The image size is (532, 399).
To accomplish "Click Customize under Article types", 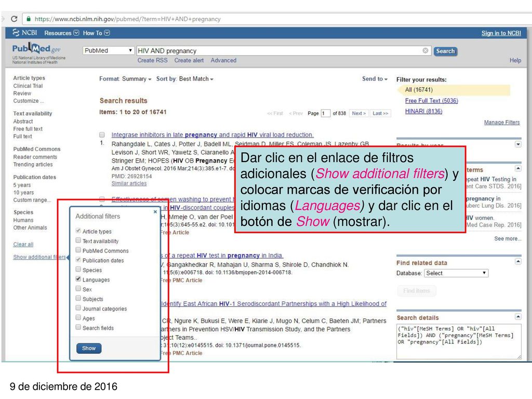I will pos(29,101).
